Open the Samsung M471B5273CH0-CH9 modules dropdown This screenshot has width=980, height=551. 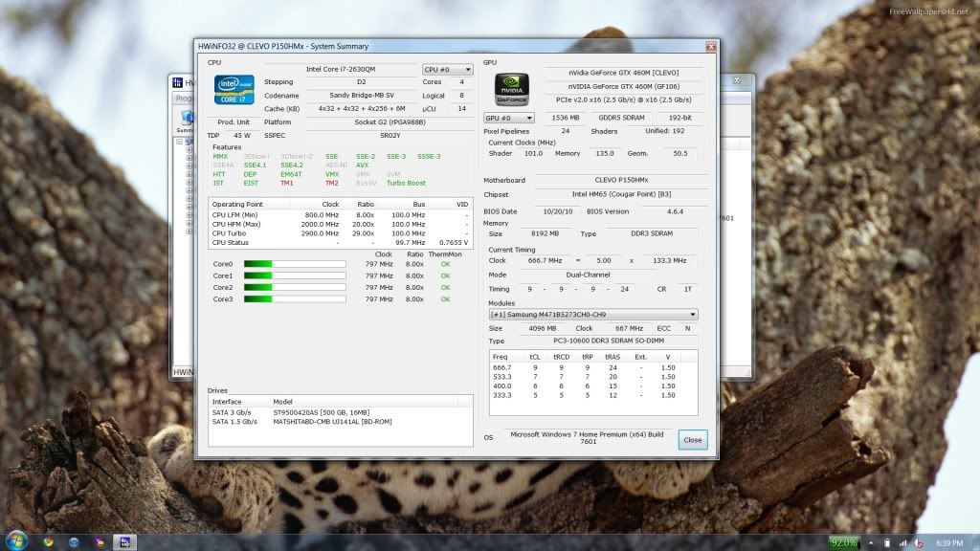pos(593,314)
